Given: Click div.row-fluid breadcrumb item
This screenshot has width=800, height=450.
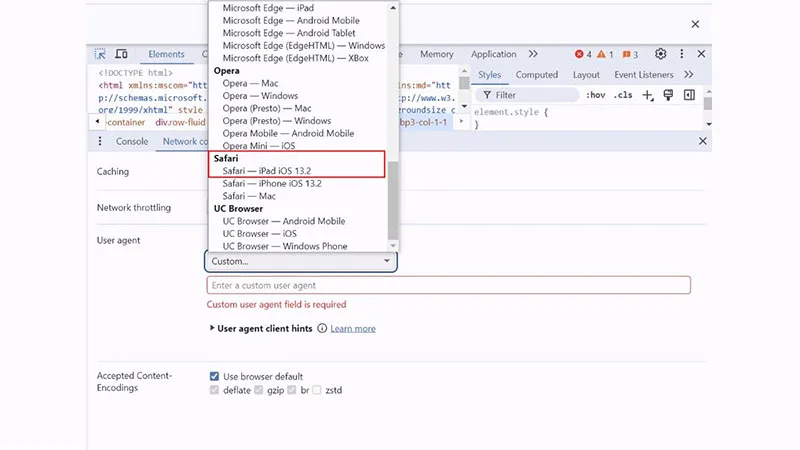Looking at the screenshot, I should coord(180,122).
